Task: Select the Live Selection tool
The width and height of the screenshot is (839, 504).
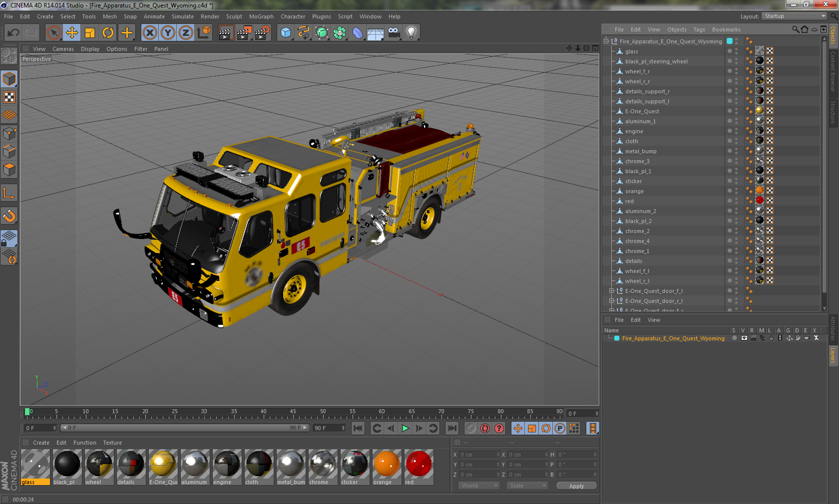Action: [x=54, y=33]
